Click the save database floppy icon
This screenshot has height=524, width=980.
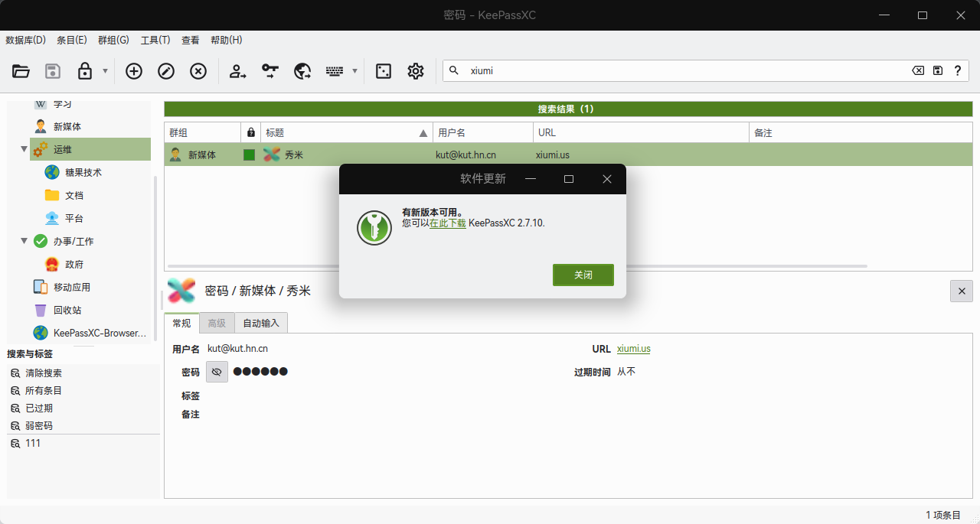[x=53, y=71]
